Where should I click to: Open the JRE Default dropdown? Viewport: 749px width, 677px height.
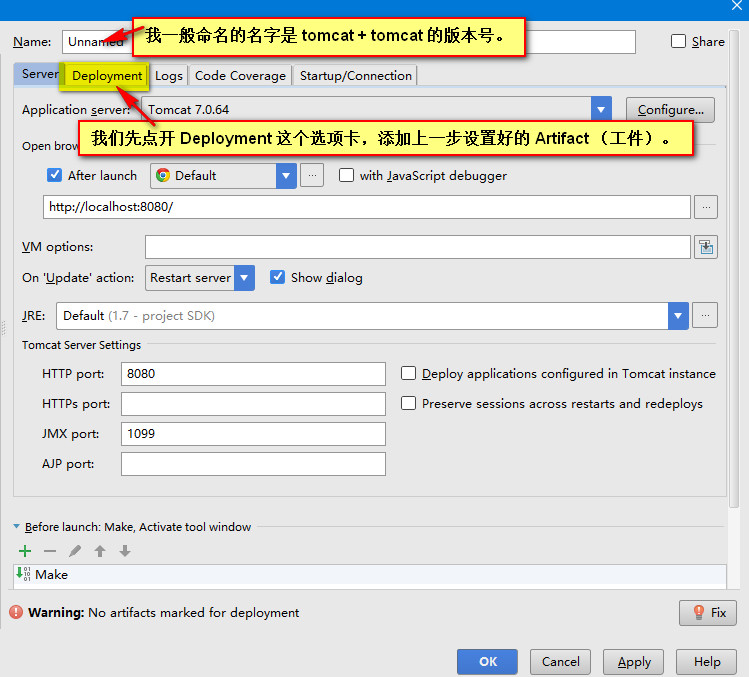tap(678, 315)
